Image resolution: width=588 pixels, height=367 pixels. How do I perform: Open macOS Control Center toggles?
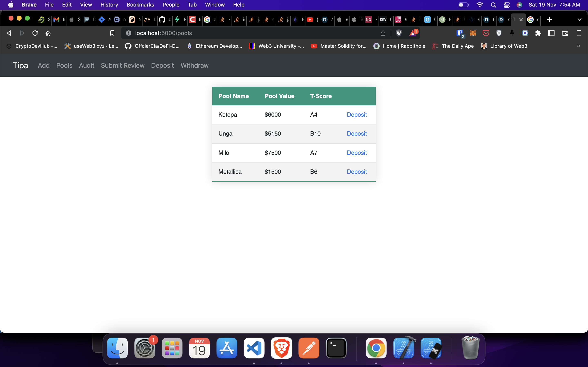tap(506, 5)
